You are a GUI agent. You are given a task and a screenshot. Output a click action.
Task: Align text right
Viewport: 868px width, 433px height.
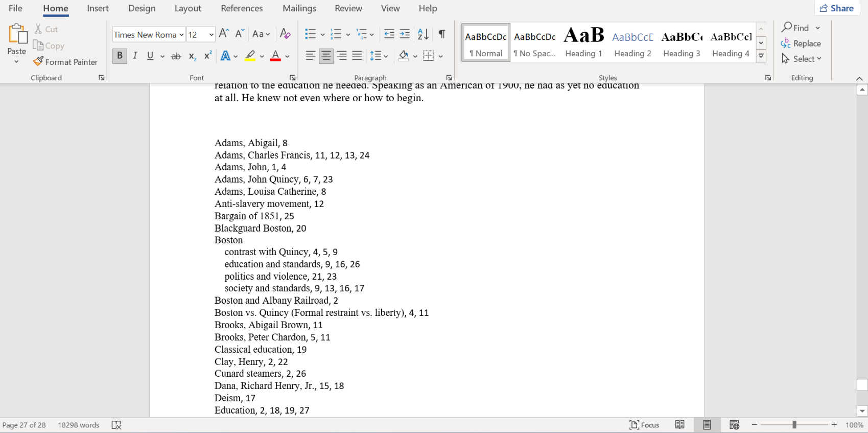point(342,56)
